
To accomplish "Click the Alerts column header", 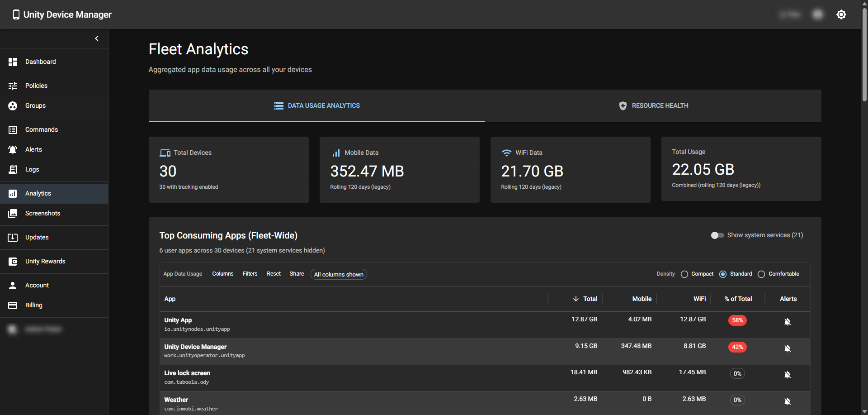I will (x=788, y=299).
